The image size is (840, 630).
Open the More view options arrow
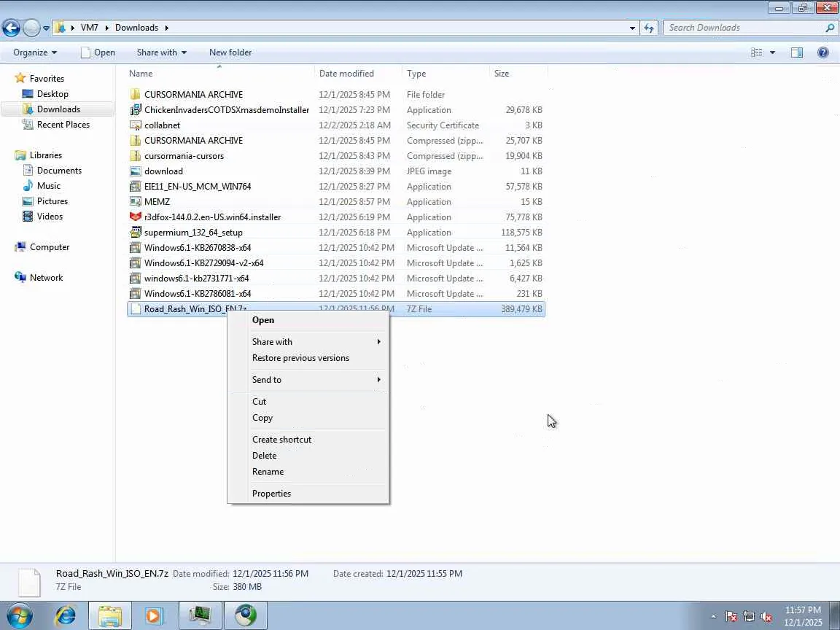click(772, 52)
